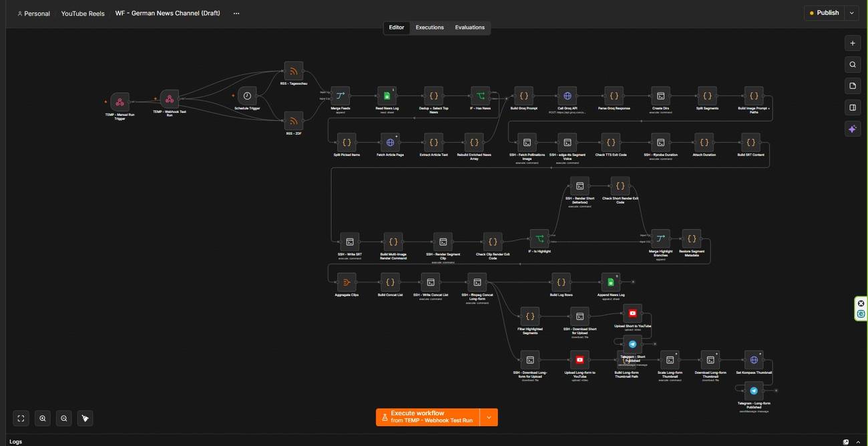Viewport: 868px width, 446px height.
Task: Select the RSS - Tagesschau node
Action: tap(294, 71)
